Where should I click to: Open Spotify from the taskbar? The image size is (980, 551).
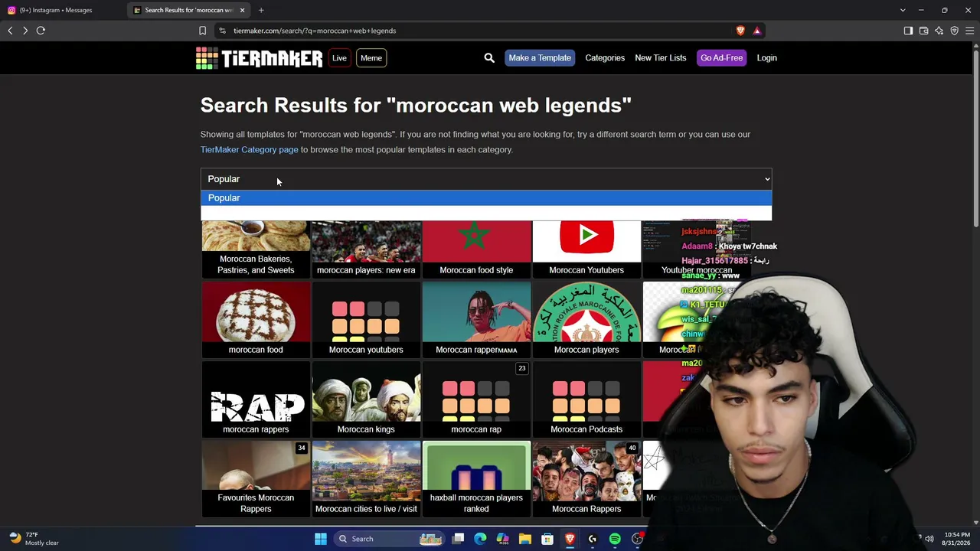[x=615, y=539]
